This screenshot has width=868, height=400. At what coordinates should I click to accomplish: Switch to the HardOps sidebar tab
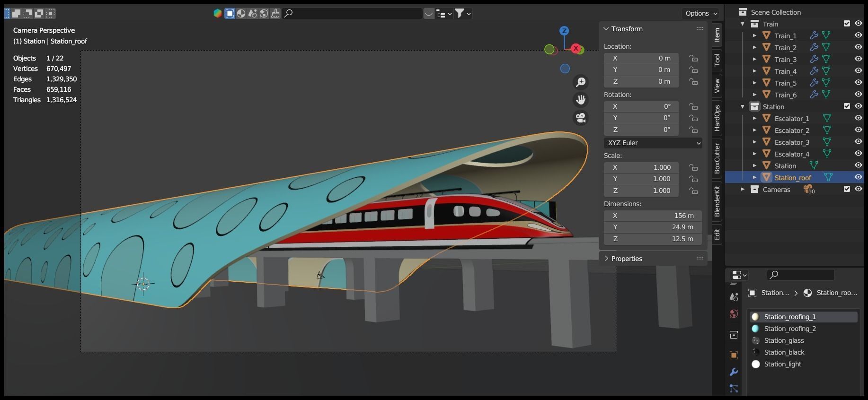[717, 118]
